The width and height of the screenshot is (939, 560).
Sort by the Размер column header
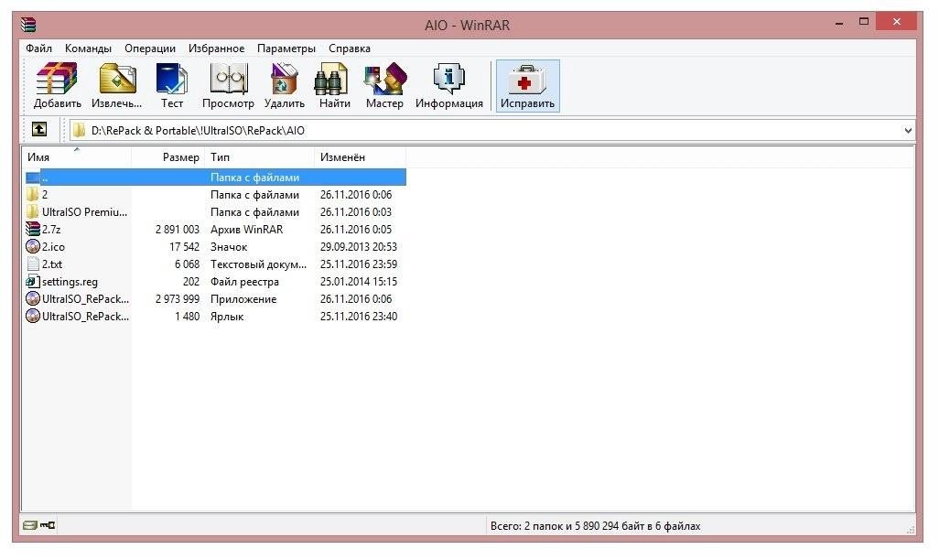tap(168, 156)
